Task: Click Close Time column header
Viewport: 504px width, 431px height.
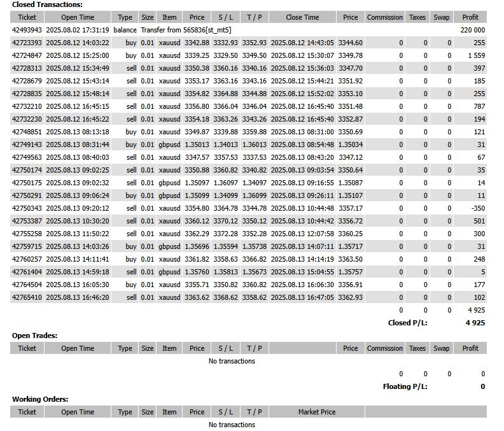Action: pos(302,17)
